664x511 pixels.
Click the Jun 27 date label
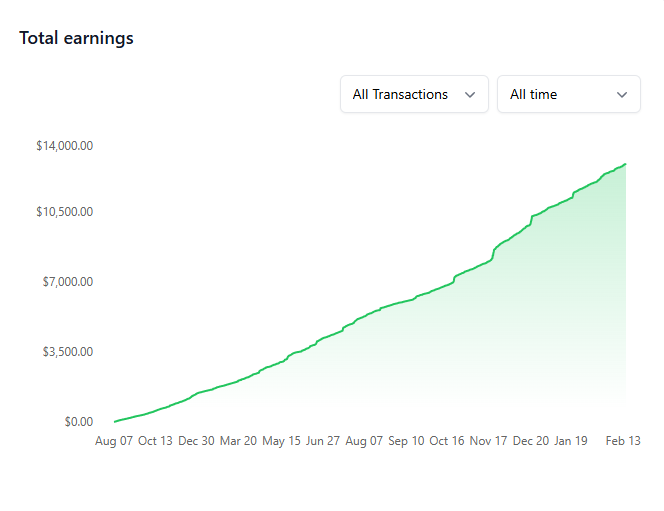322,441
